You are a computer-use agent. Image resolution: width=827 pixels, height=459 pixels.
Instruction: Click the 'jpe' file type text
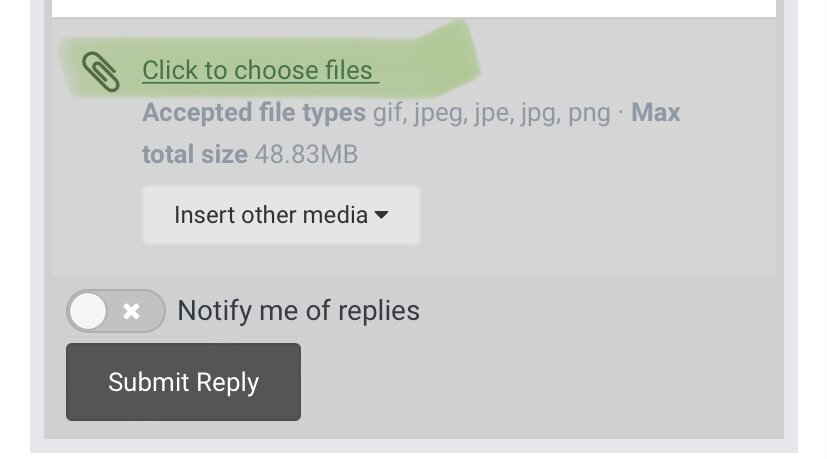[489, 113]
